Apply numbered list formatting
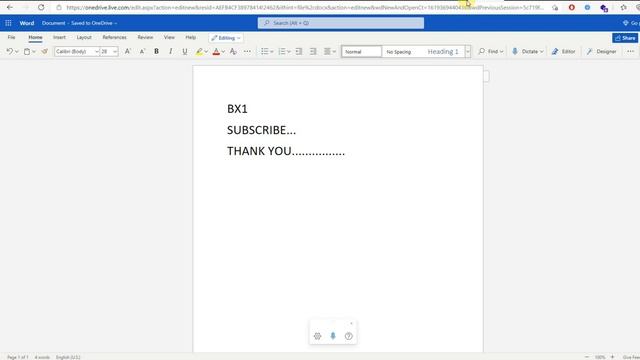The width and height of the screenshot is (640, 360). pyautogui.click(x=282, y=51)
